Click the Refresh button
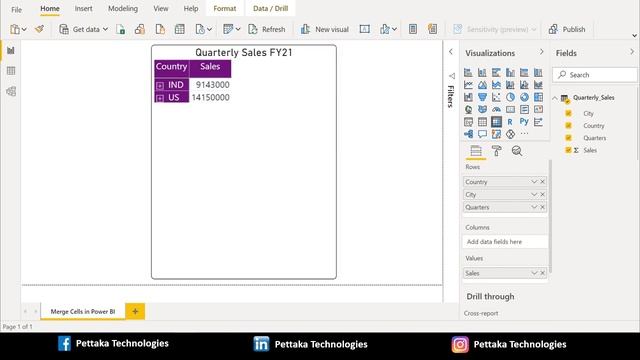Image resolution: width=640 pixels, height=360 pixels. pos(267,29)
